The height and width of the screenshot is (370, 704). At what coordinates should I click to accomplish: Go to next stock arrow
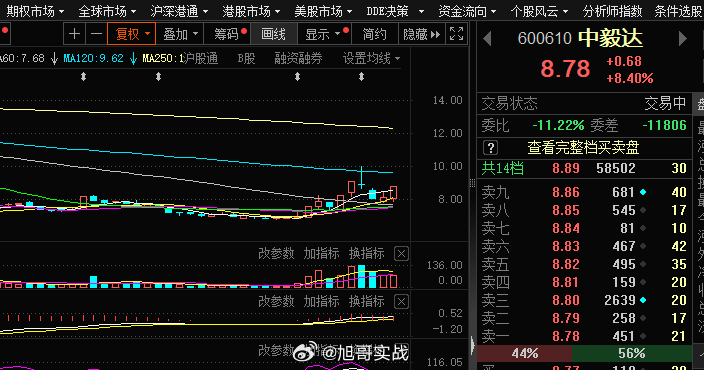click(x=682, y=39)
